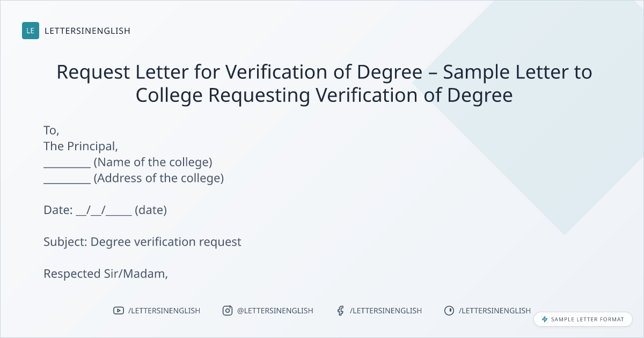Click the Respected Sir/Madam salutation
This screenshot has height=338, width=644.
(x=106, y=274)
